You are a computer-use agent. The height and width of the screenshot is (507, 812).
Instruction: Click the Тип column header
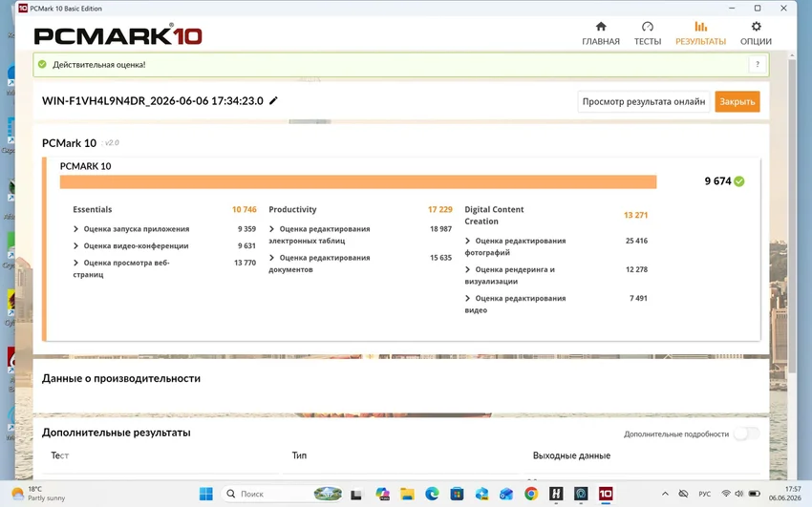pos(299,455)
